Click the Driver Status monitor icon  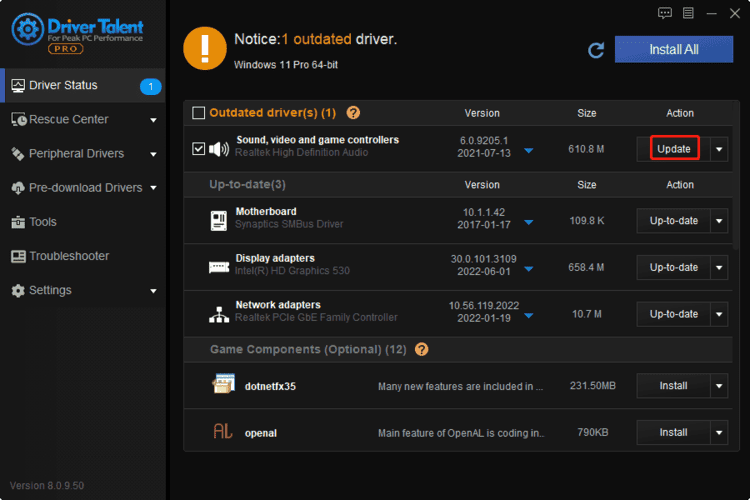tap(18, 86)
